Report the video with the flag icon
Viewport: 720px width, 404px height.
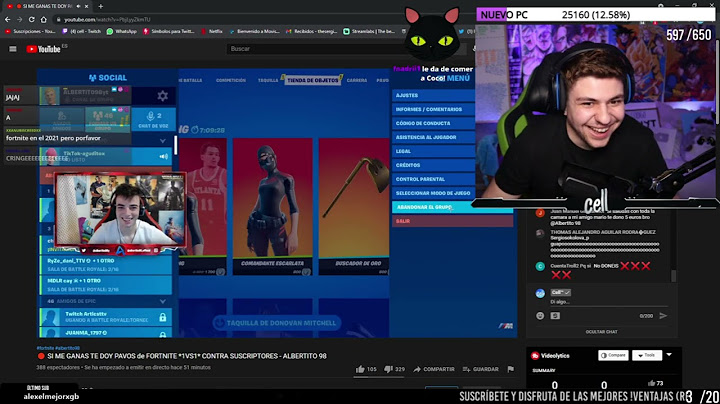coord(511,369)
